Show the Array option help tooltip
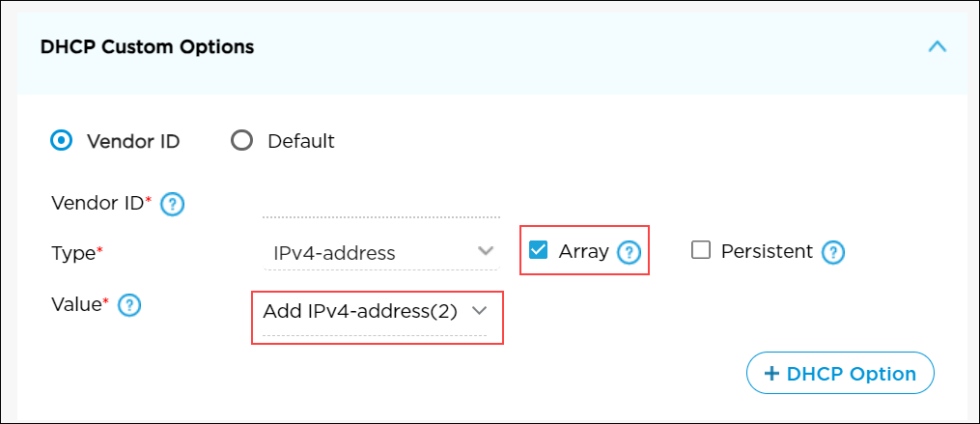 coord(630,253)
